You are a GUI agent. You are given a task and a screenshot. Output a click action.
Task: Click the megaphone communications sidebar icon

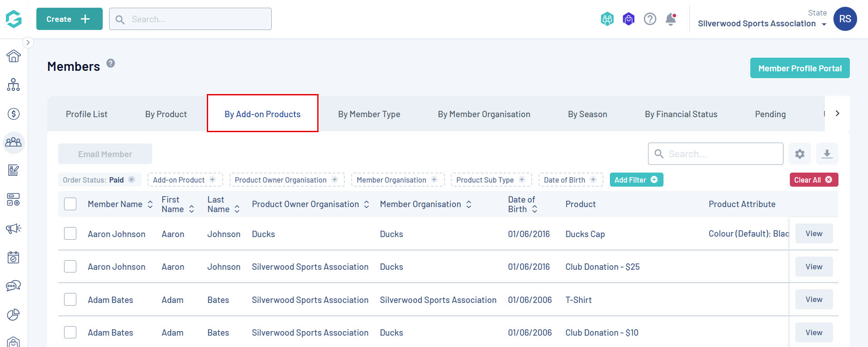pos(14,228)
